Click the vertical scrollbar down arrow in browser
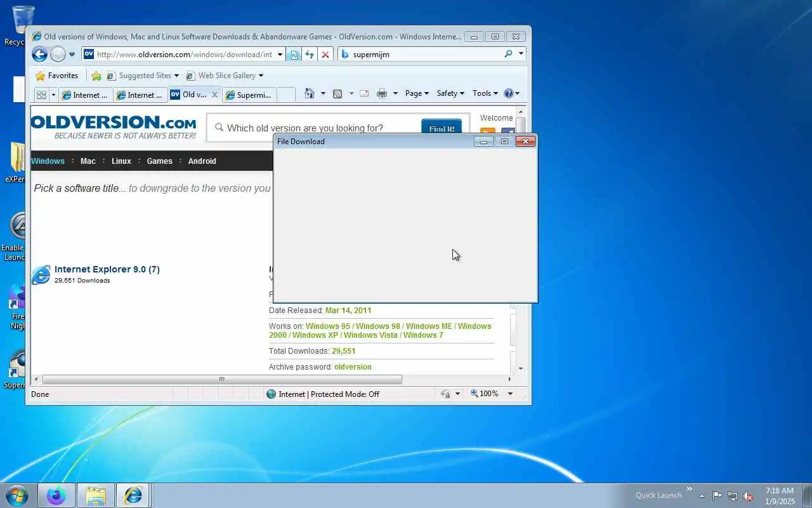The height and width of the screenshot is (508, 812). 521,368
